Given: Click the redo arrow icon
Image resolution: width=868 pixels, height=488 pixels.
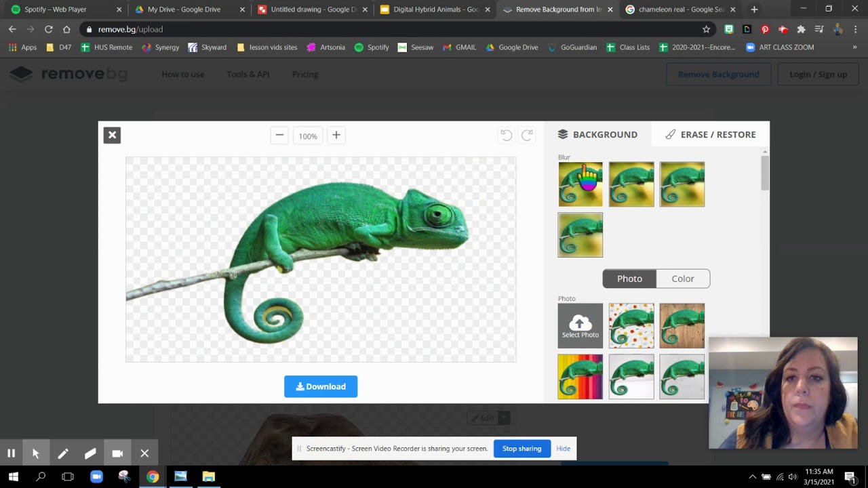Looking at the screenshot, I should click(x=527, y=136).
